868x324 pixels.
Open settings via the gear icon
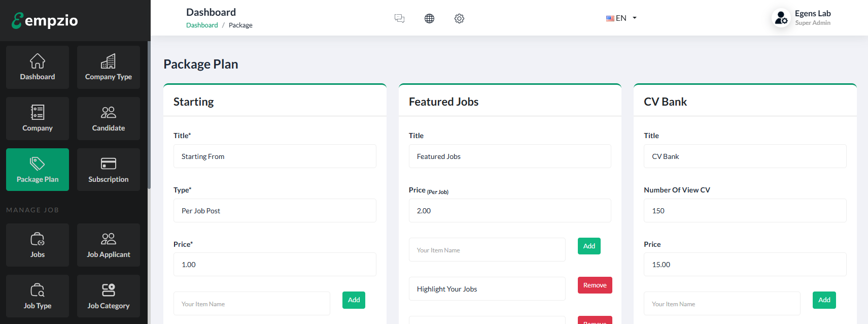coord(459,19)
